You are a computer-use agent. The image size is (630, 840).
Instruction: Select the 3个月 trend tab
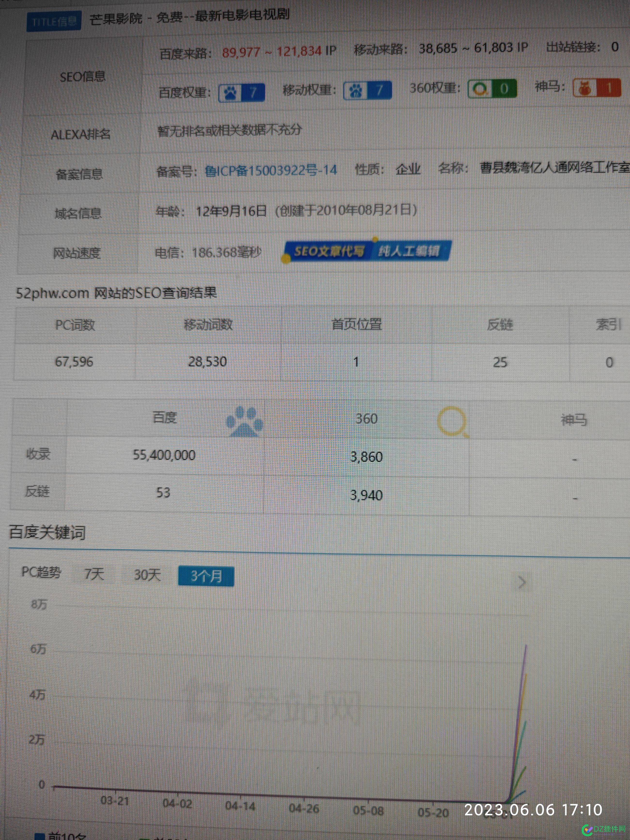point(206,576)
